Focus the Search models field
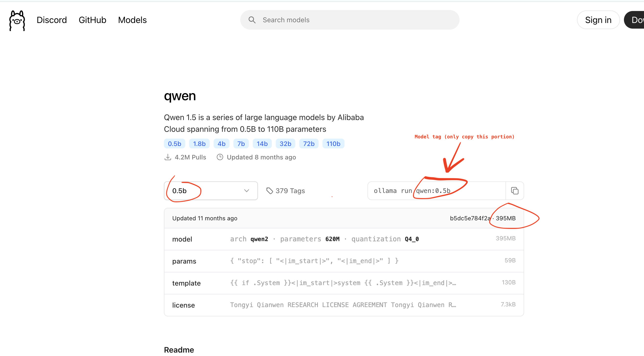 (350, 20)
